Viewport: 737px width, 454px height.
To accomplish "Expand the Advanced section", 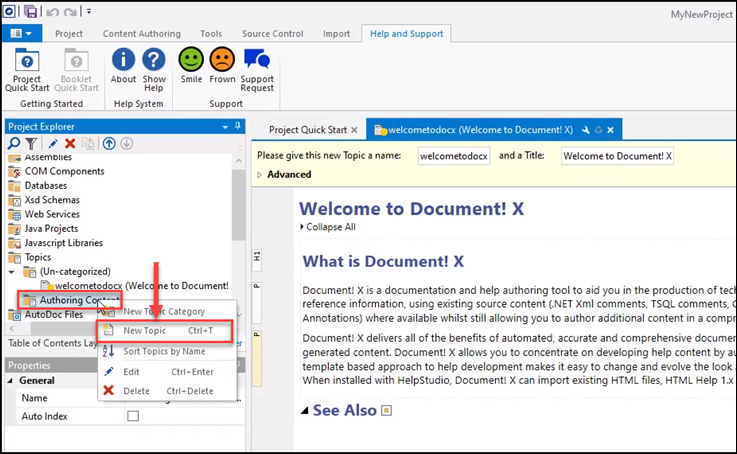I will [261, 175].
